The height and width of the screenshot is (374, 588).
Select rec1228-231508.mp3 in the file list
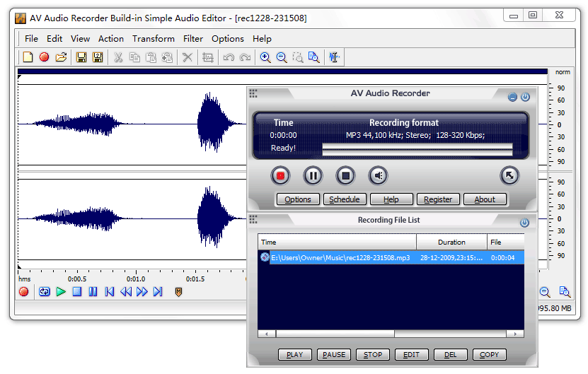340,257
